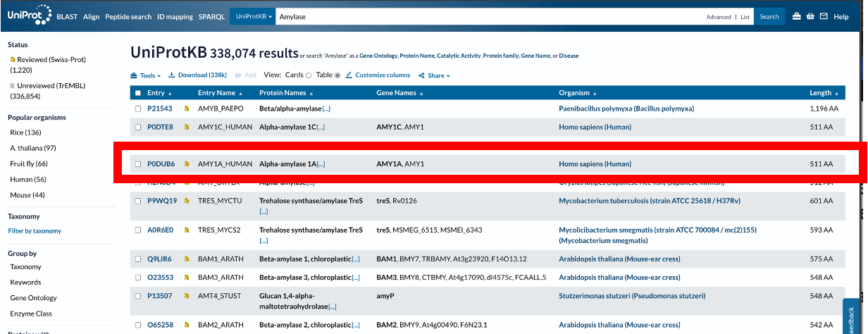Viewport: 868px width, 334px height.
Task: Click the Download (338k) icon button
Action: click(x=171, y=75)
